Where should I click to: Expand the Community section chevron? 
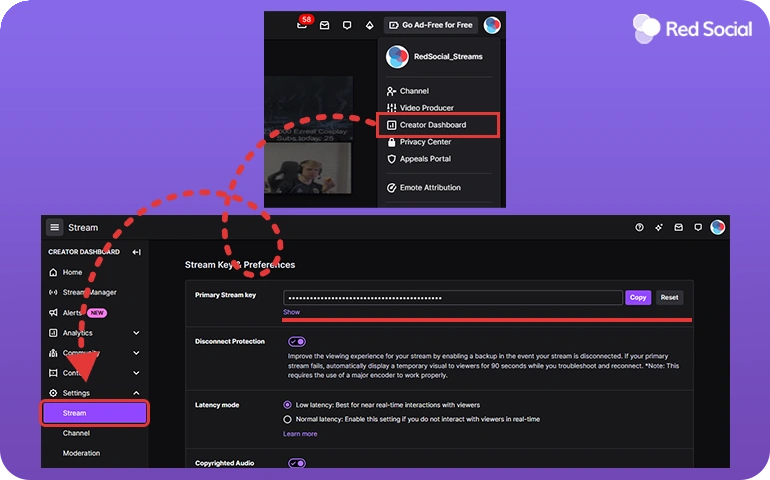pos(136,353)
